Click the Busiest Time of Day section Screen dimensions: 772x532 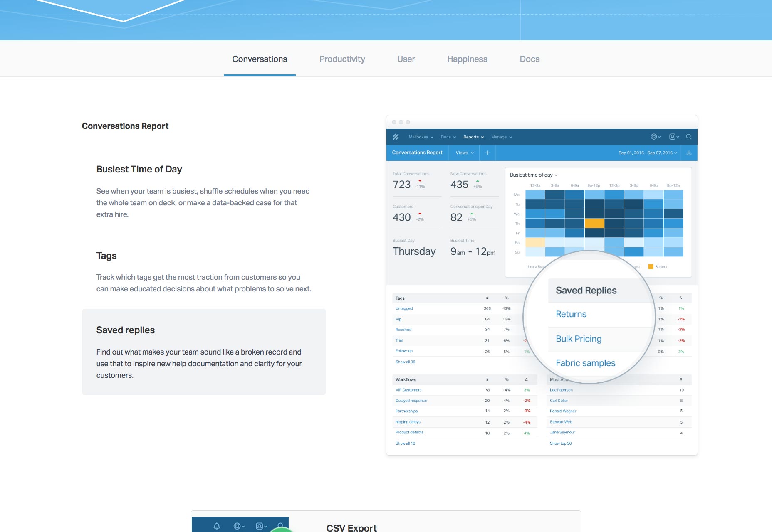point(204,191)
